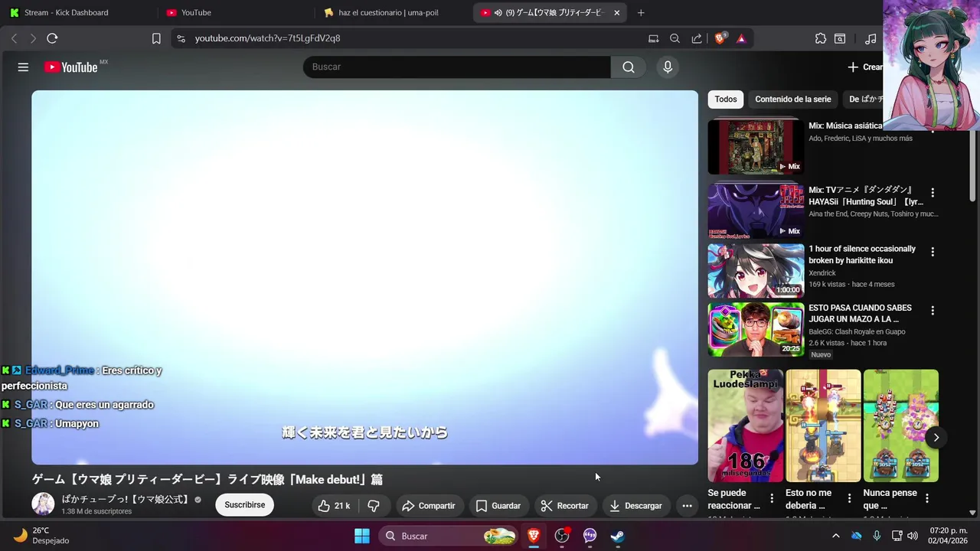980x551 pixels.
Task: Close the active ウマ娘 video tab
Action: pyautogui.click(x=617, y=13)
